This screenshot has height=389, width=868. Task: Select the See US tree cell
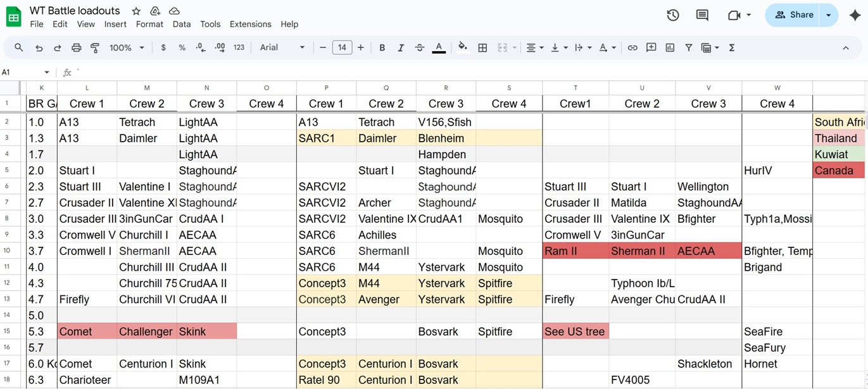[576, 331]
